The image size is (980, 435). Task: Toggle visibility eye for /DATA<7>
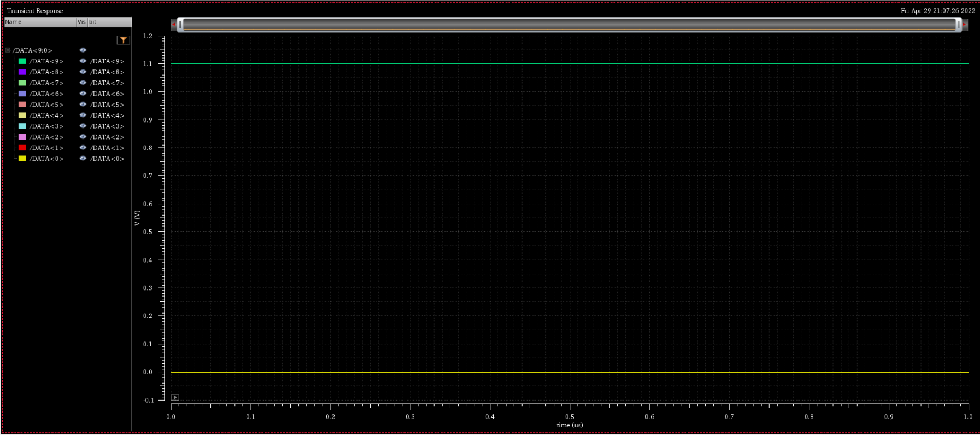click(83, 83)
